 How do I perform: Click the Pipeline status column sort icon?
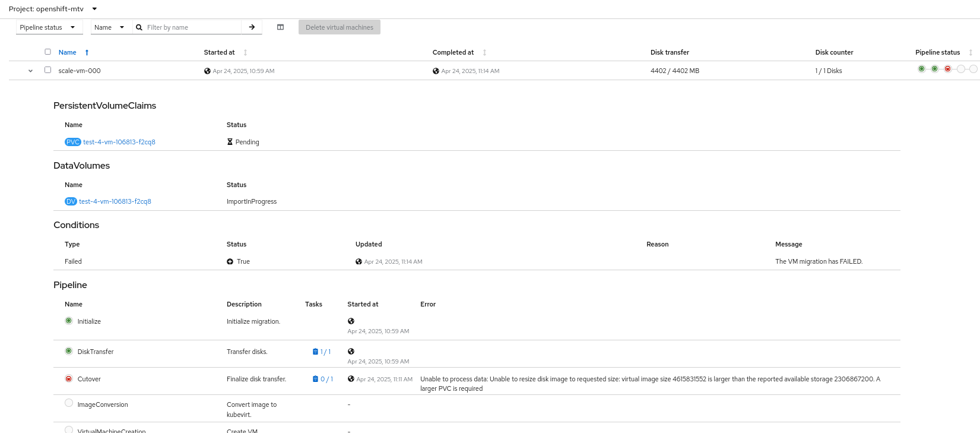pyautogui.click(x=971, y=53)
